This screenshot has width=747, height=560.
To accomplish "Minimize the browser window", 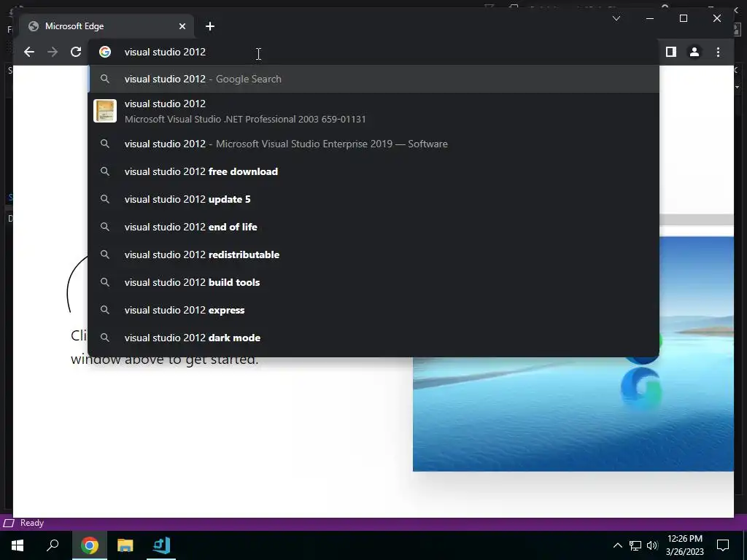I will pos(650,18).
